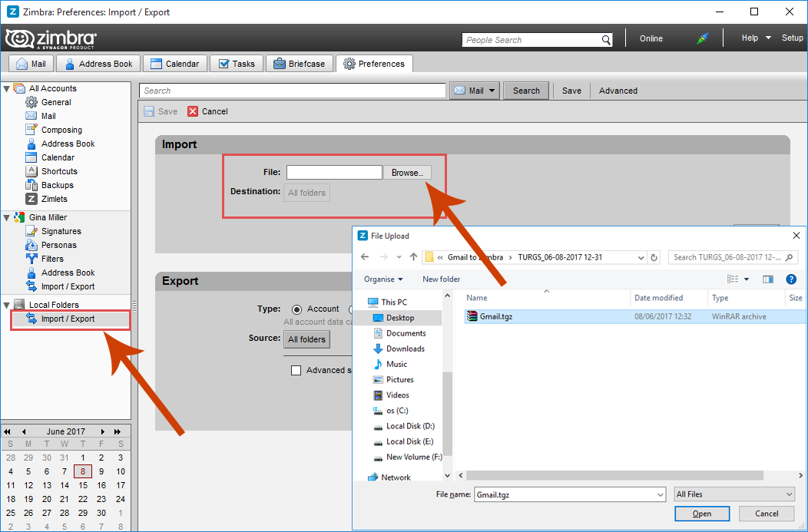Open Personas under Gina Miller
This screenshot has width=808, height=532.
point(58,245)
